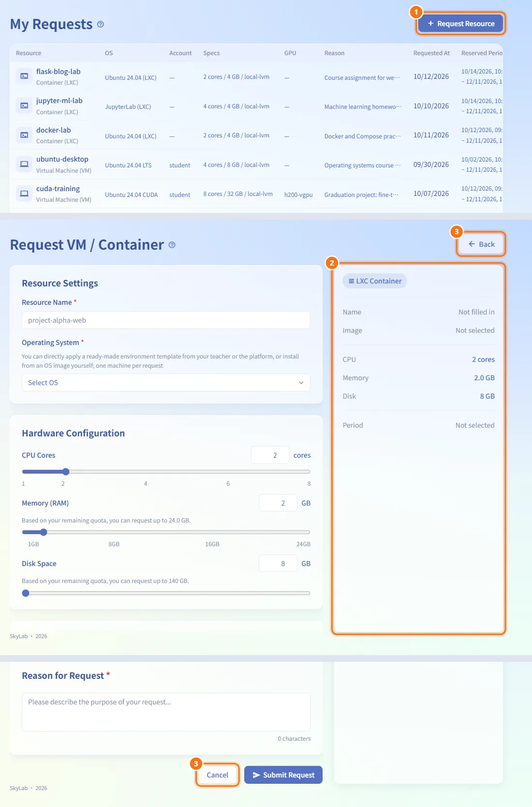
Task: Click the 10/12/2026 requested date
Action: click(431, 76)
